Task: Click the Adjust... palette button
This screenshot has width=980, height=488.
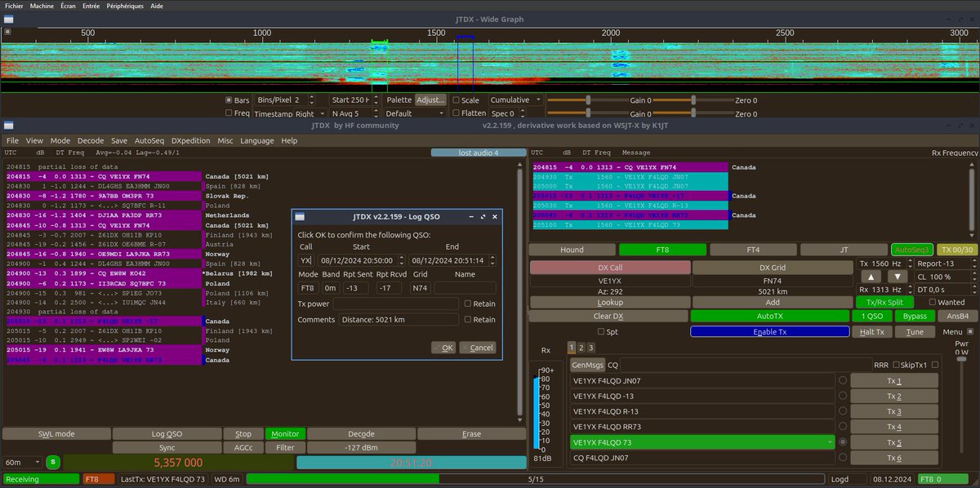Action: click(x=430, y=100)
